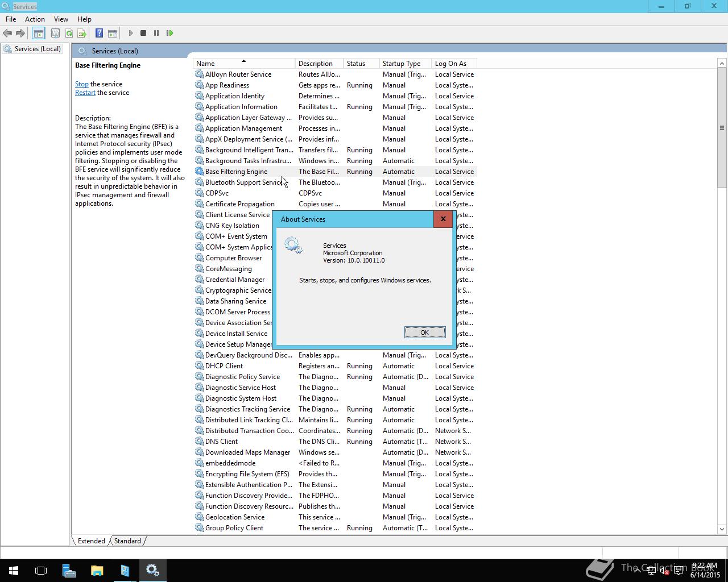Click the Start Service play icon

pyautogui.click(x=130, y=34)
